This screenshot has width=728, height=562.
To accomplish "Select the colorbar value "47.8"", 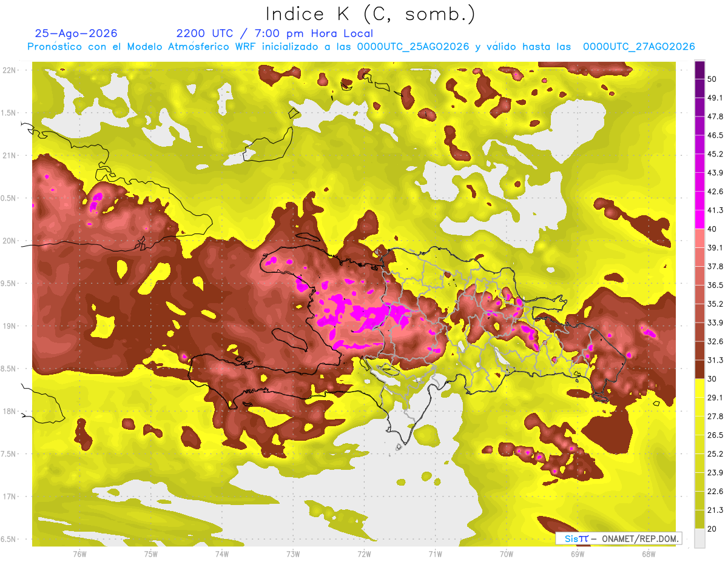I will (x=715, y=116).
